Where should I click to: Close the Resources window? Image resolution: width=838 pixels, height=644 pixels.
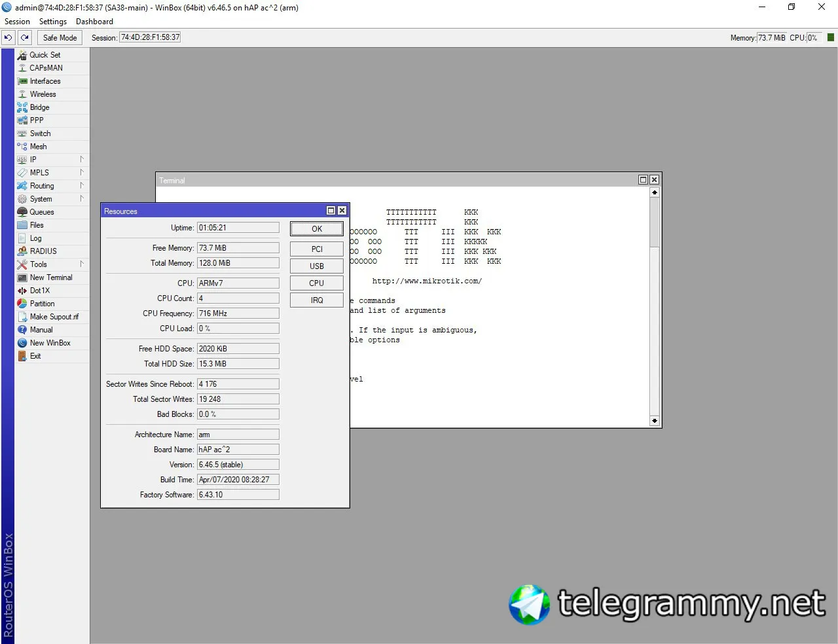coord(342,211)
